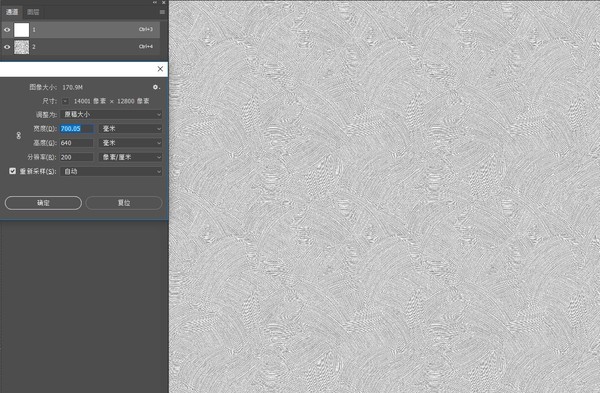Open the channels panel hamburger menu
Image resolution: width=600 pixels, height=393 pixels.
(162, 12)
